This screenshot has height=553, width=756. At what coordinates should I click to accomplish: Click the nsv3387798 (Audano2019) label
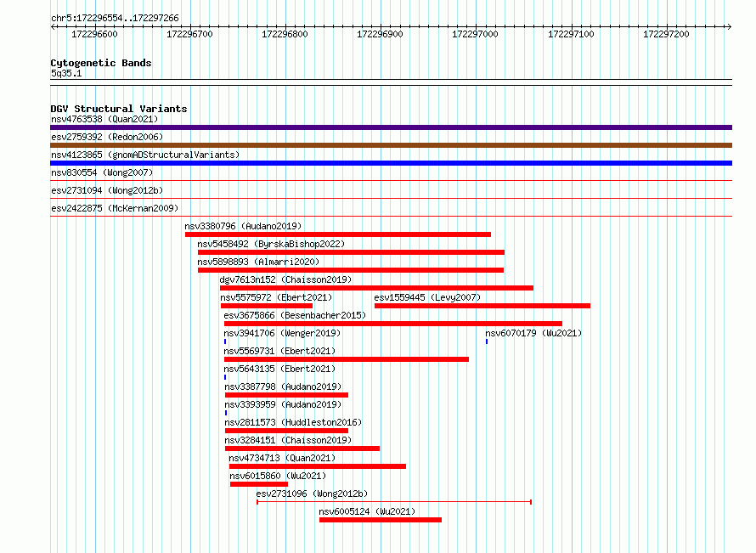(x=283, y=387)
